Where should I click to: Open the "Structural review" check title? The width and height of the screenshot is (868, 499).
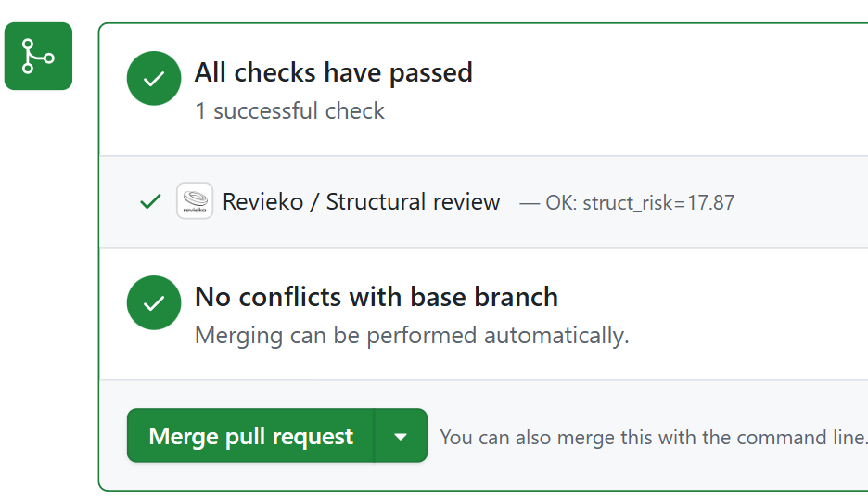click(x=414, y=201)
